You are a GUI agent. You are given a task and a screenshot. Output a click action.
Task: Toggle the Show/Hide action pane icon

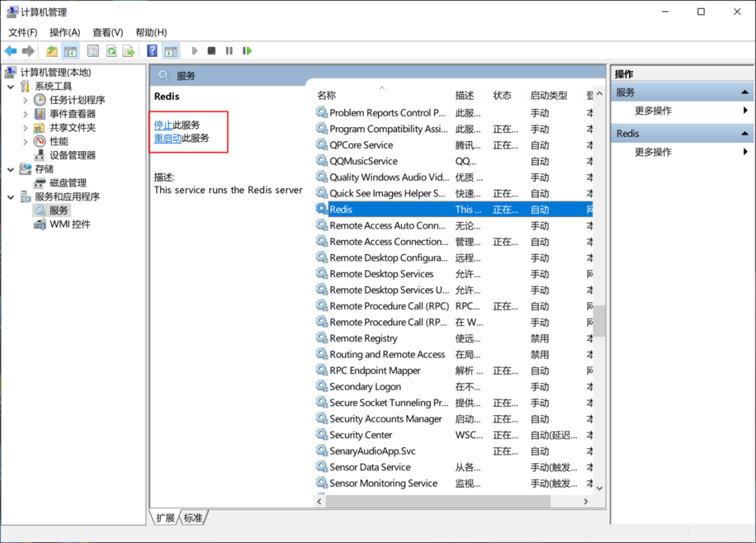[x=171, y=50]
